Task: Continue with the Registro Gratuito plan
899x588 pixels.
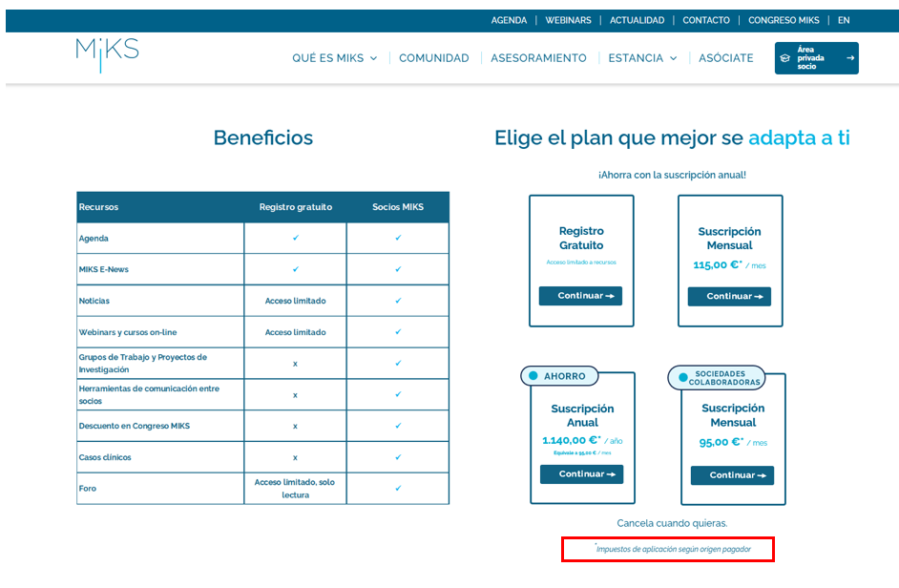Action: 580,296
